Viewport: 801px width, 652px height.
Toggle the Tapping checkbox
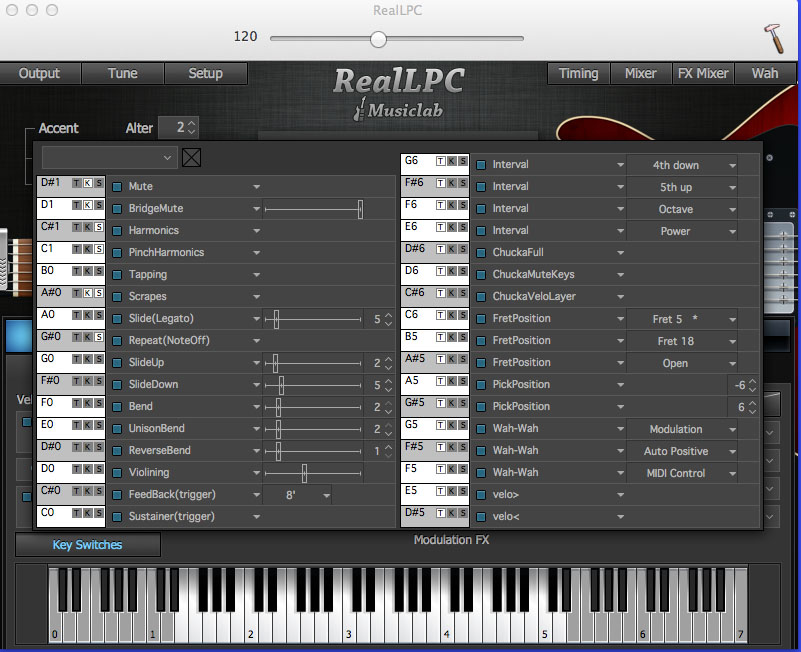(117, 274)
